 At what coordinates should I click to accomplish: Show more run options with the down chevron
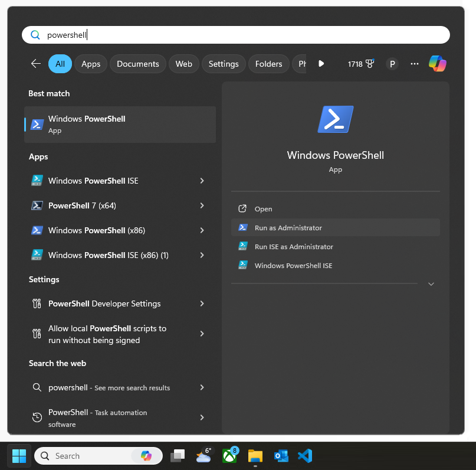click(x=431, y=284)
